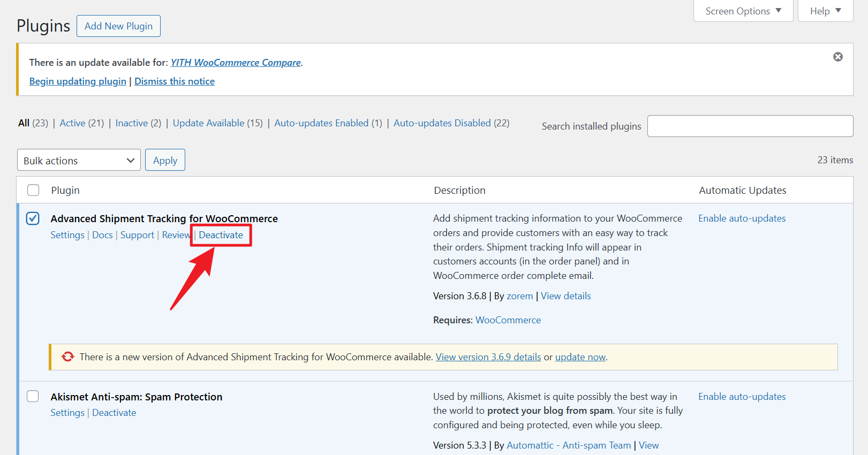Open the required WooCommerce plugin link
This screenshot has height=455, width=868.
click(508, 320)
